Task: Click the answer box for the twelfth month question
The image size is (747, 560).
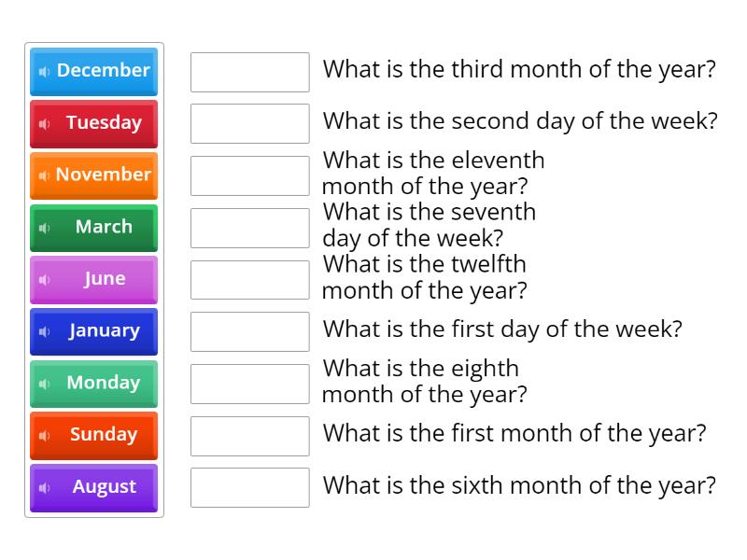Action: pos(248,279)
